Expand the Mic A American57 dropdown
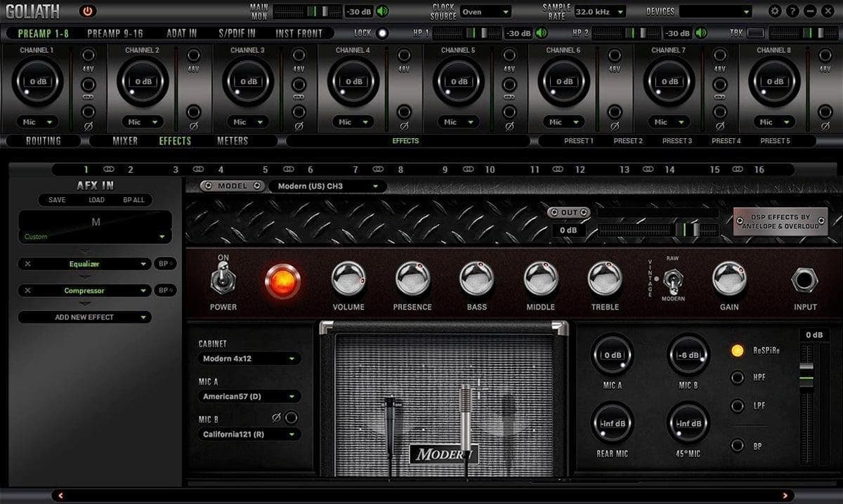 click(249, 397)
